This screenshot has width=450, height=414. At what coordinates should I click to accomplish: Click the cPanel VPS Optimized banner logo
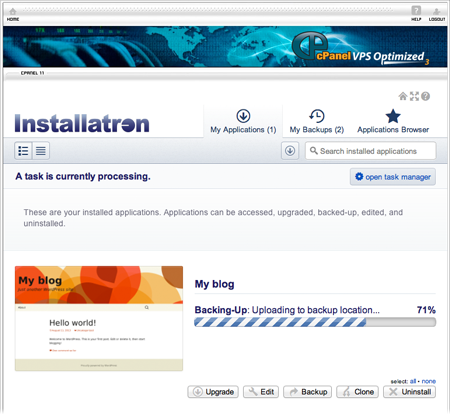click(360, 48)
